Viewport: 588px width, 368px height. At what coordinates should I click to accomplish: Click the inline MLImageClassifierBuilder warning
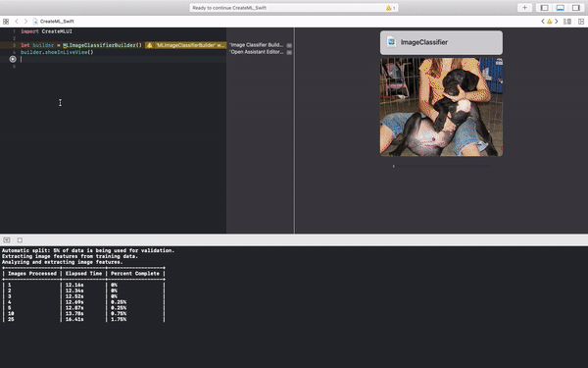185,45
